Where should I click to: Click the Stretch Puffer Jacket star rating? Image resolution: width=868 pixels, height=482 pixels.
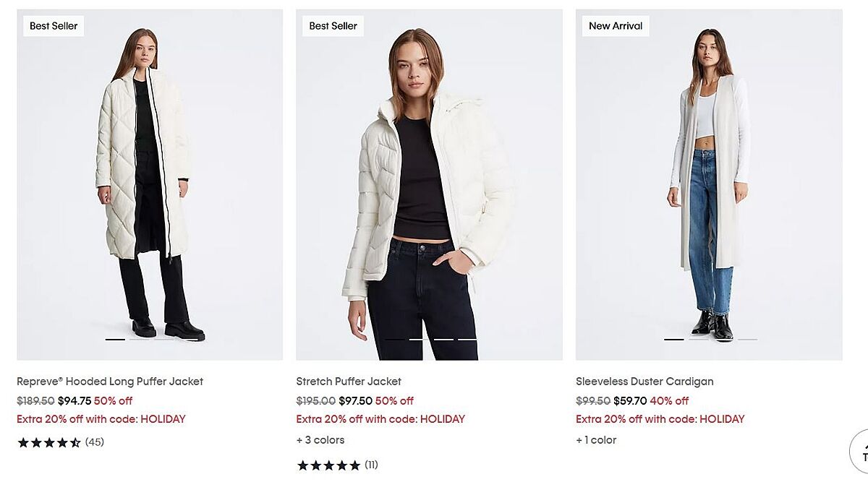(x=328, y=465)
